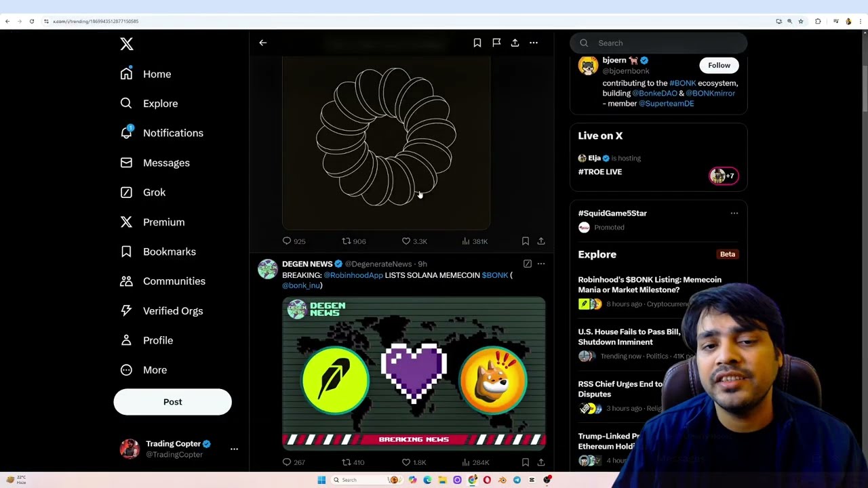Click the Post button

[172, 402]
